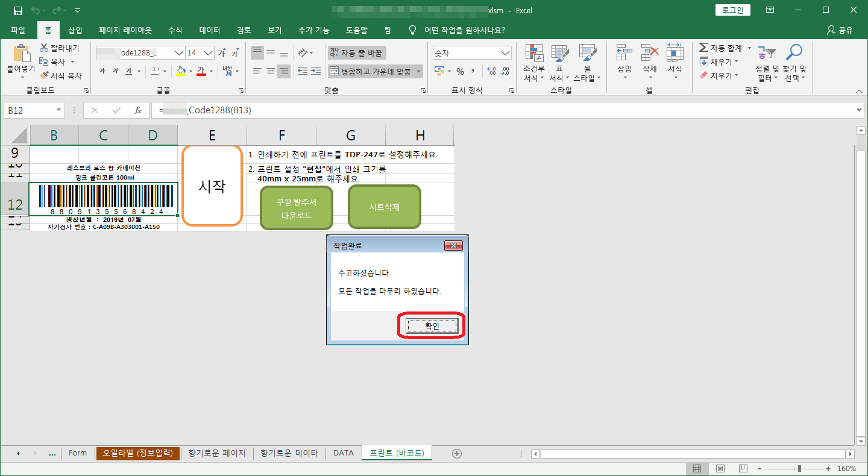
Task: Toggle top vertical alignment
Action: pos(257,53)
